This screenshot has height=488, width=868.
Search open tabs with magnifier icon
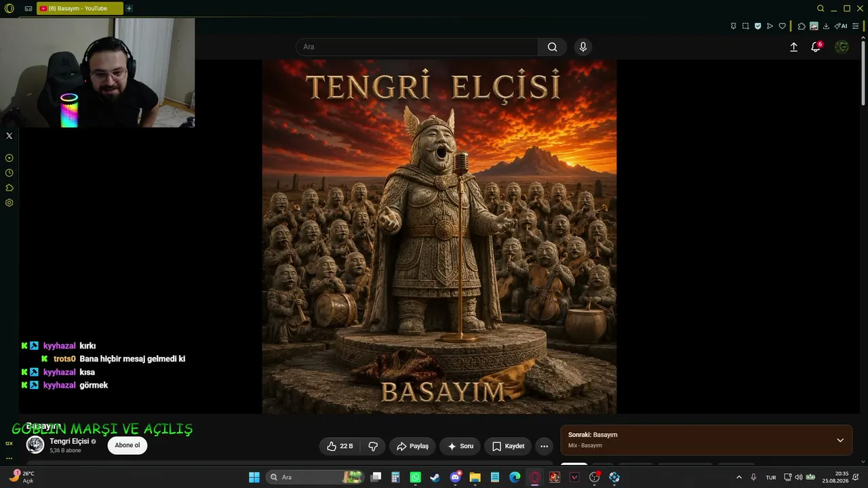point(821,9)
